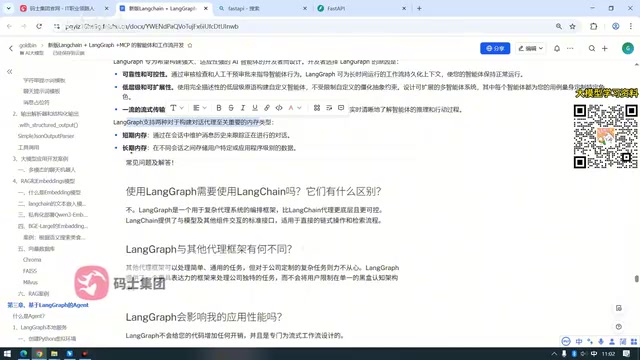Collapse the outline sidebar with double chevron
The height and width of the screenshot is (360, 640).
(x=9, y=71)
